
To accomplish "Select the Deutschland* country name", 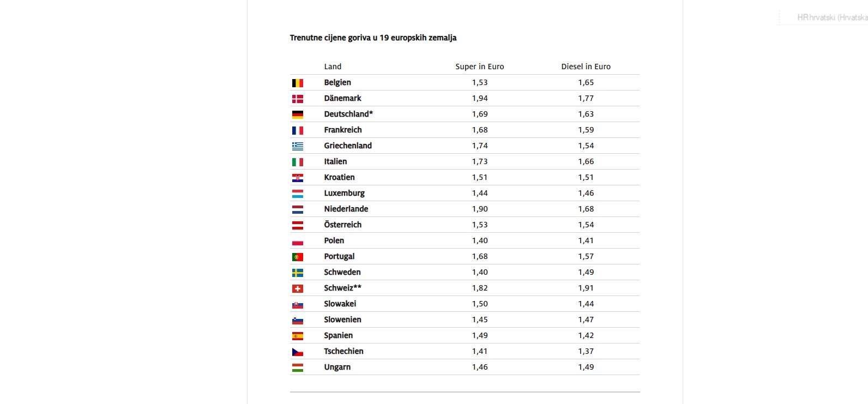I will 348,114.
